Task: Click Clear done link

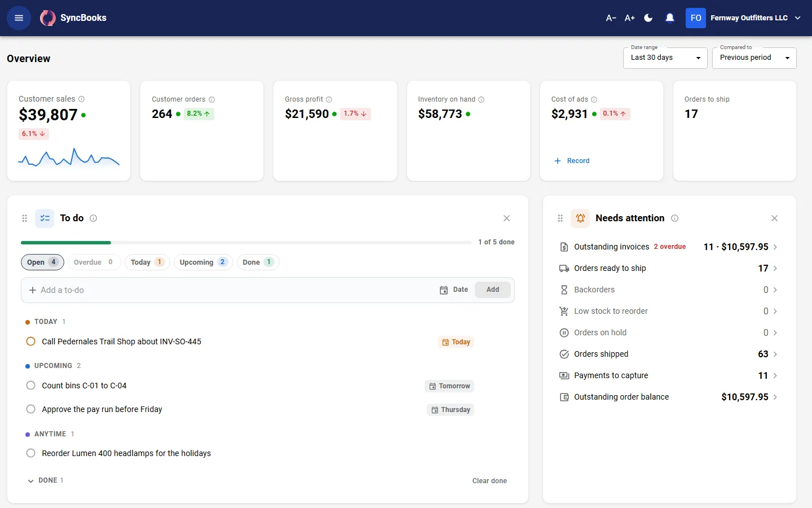Action: click(x=489, y=481)
